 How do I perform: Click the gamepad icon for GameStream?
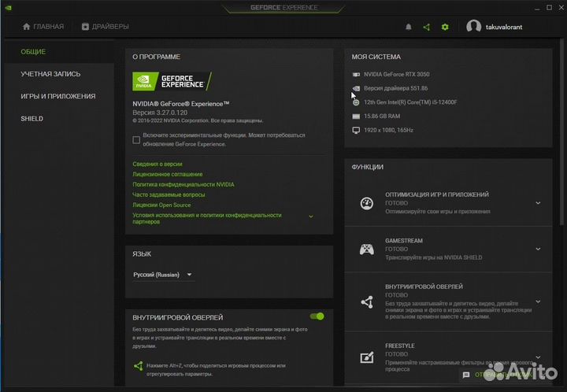(367, 249)
